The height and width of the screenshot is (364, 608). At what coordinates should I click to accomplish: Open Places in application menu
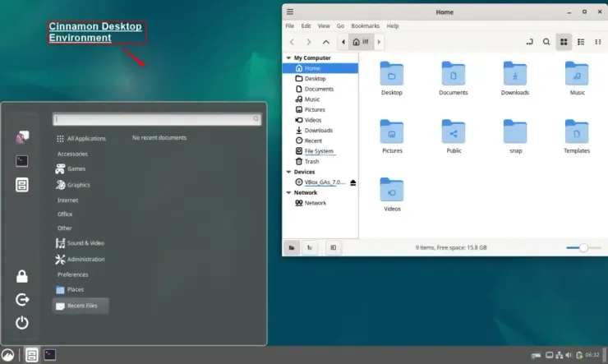pyautogui.click(x=70, y=289)
